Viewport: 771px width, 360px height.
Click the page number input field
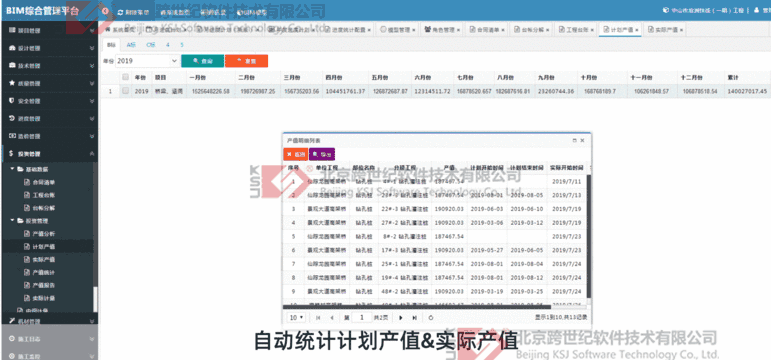click(x=362, y=318)
